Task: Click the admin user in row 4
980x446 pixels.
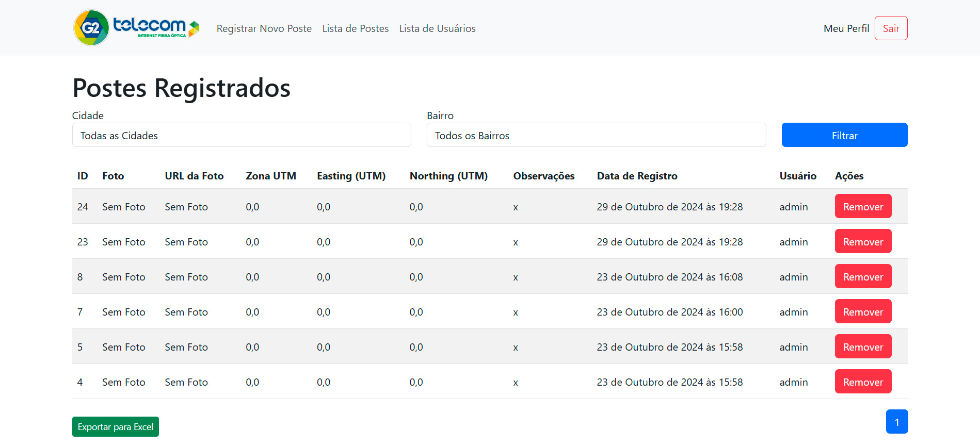Action: (794, 382)
